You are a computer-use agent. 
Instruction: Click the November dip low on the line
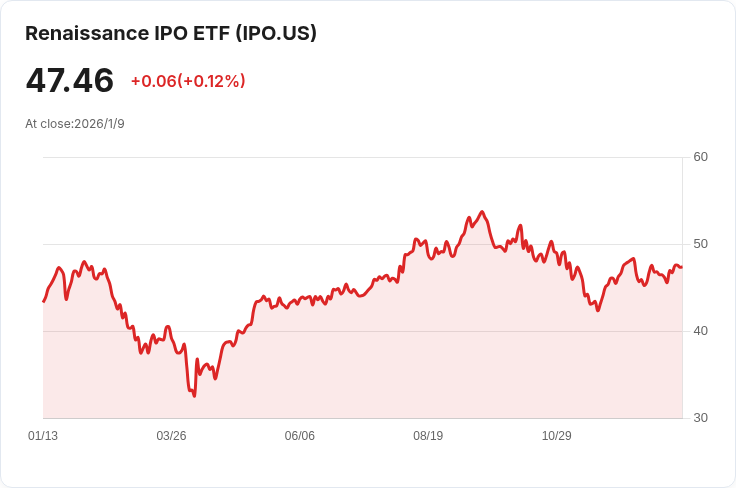598,310
